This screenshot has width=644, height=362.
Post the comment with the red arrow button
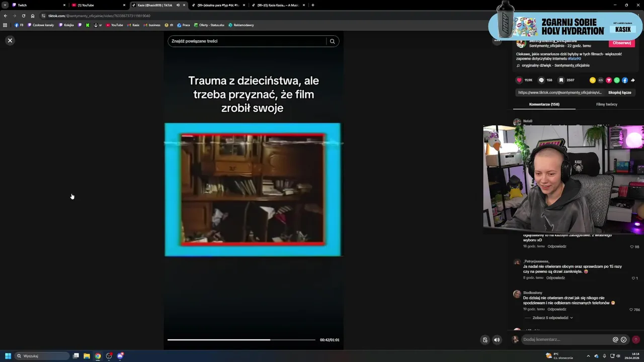[x=636, y=340]
